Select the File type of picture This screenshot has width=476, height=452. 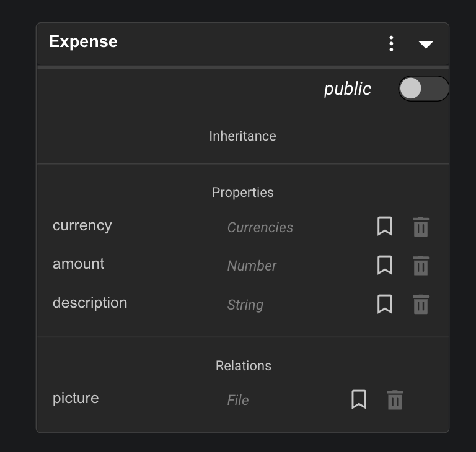pos(237,401)
